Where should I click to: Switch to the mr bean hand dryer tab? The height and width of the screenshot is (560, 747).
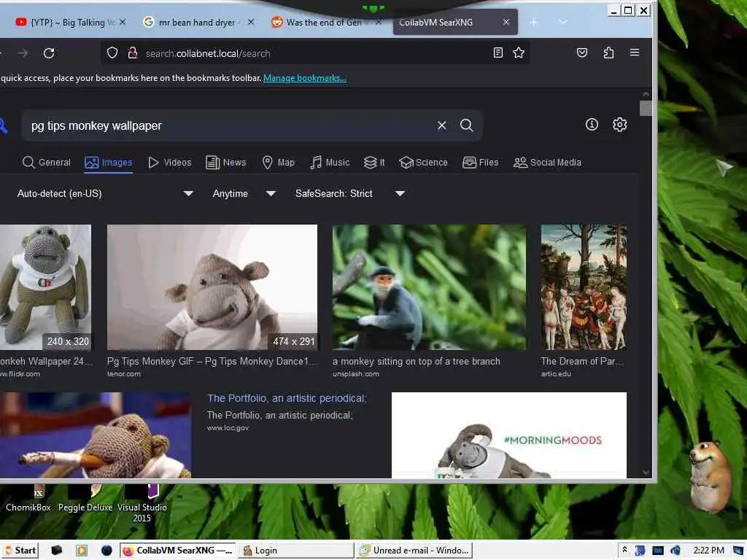197,23
